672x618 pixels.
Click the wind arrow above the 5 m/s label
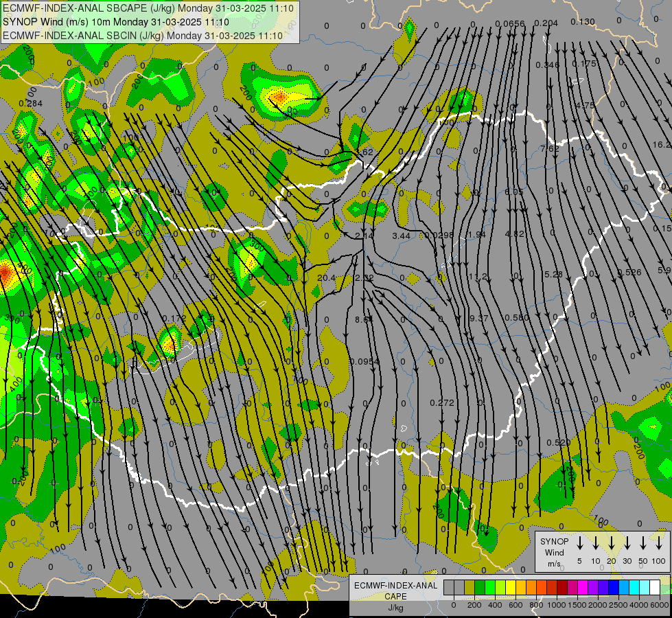pyautogui.click(x=580, y=543)
